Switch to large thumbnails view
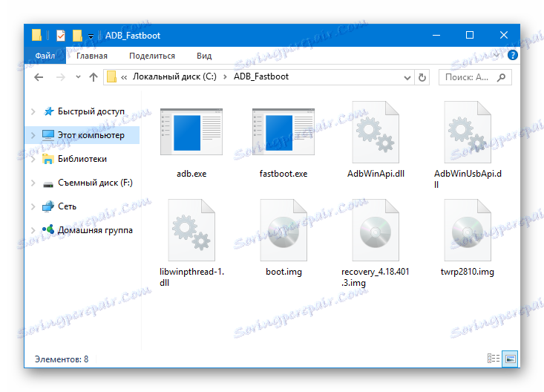This screenshot has height=392, width=544. tap(511, 359)
